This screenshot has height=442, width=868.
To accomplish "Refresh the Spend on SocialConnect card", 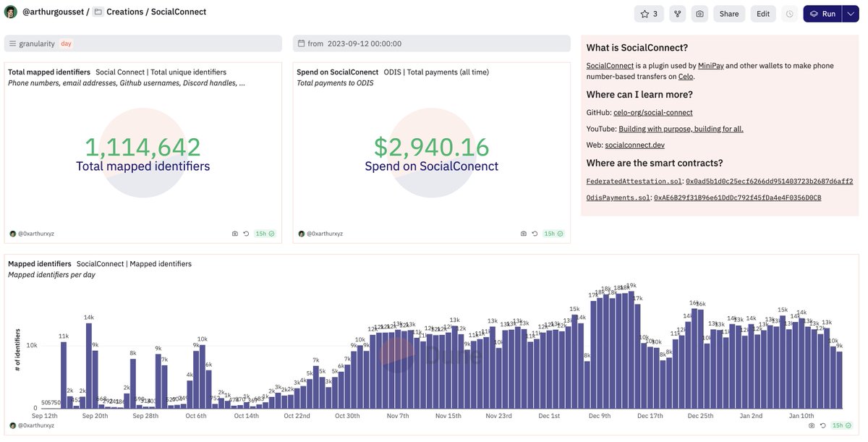I will tap(535, 234).
